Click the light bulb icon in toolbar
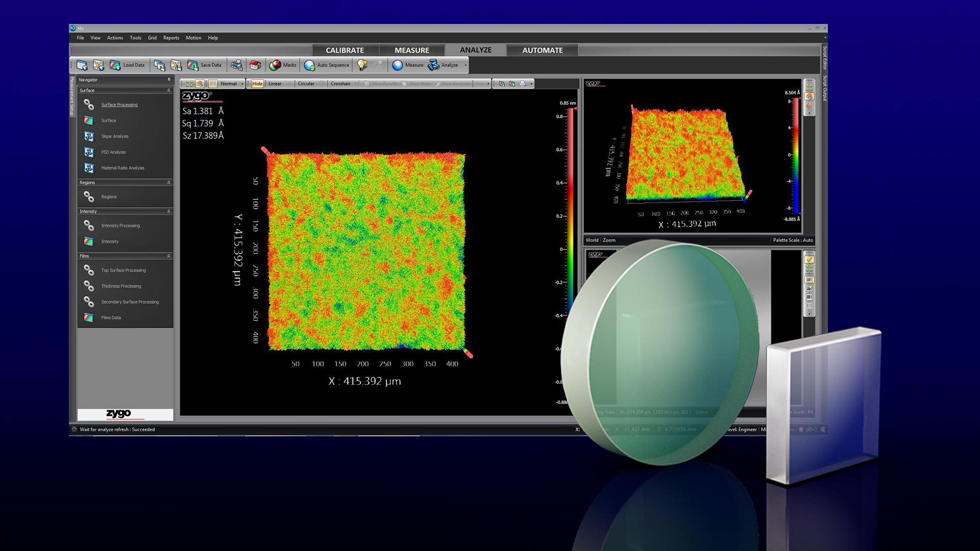 point(362,65)
